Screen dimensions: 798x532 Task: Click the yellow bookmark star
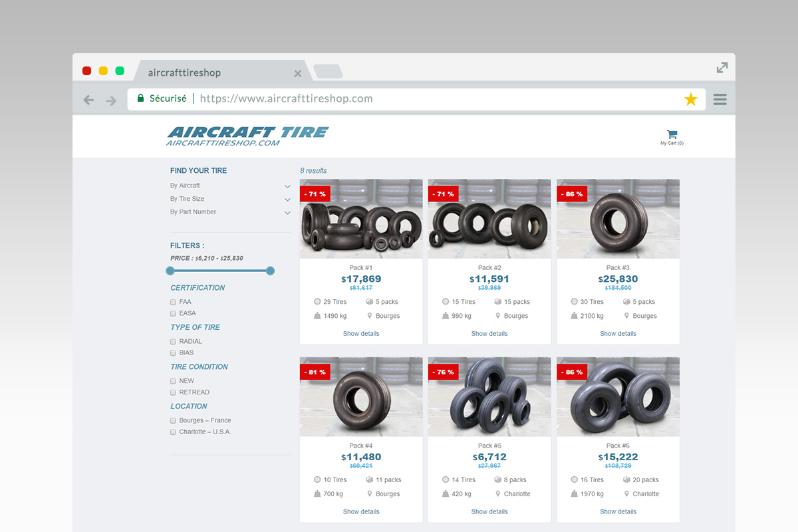tap(691, 100)
